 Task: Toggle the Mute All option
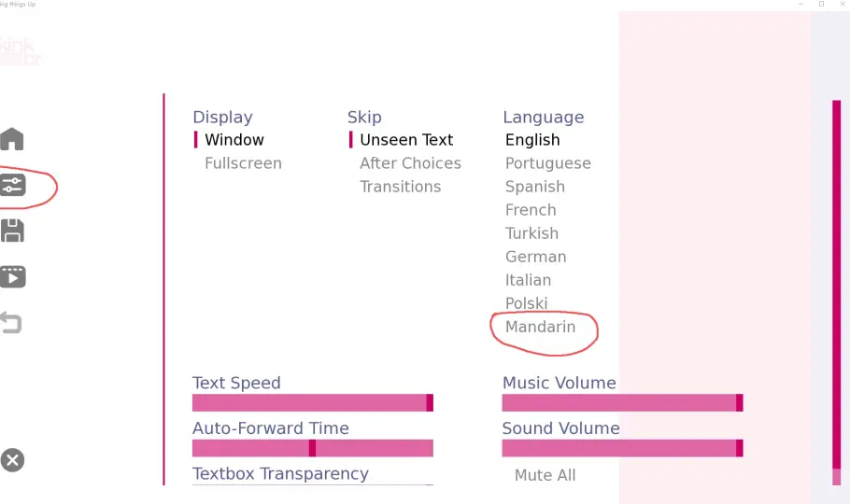click(545, 475)
